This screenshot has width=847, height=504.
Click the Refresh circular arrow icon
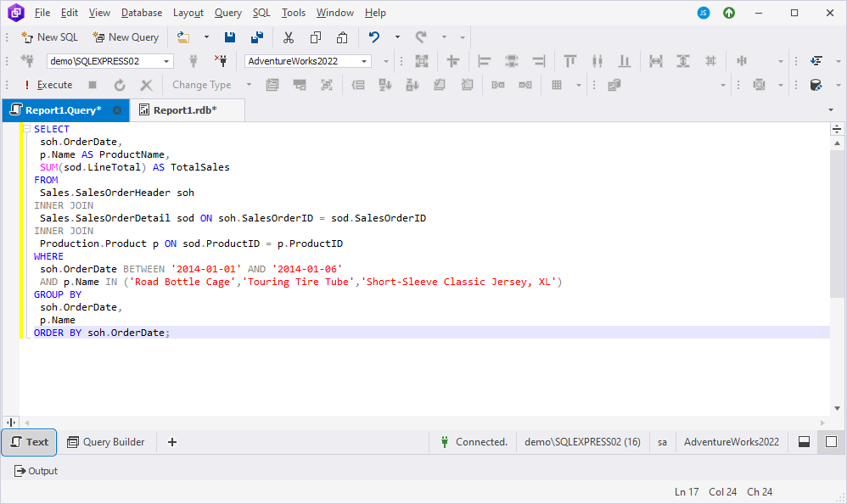point(120,85)
